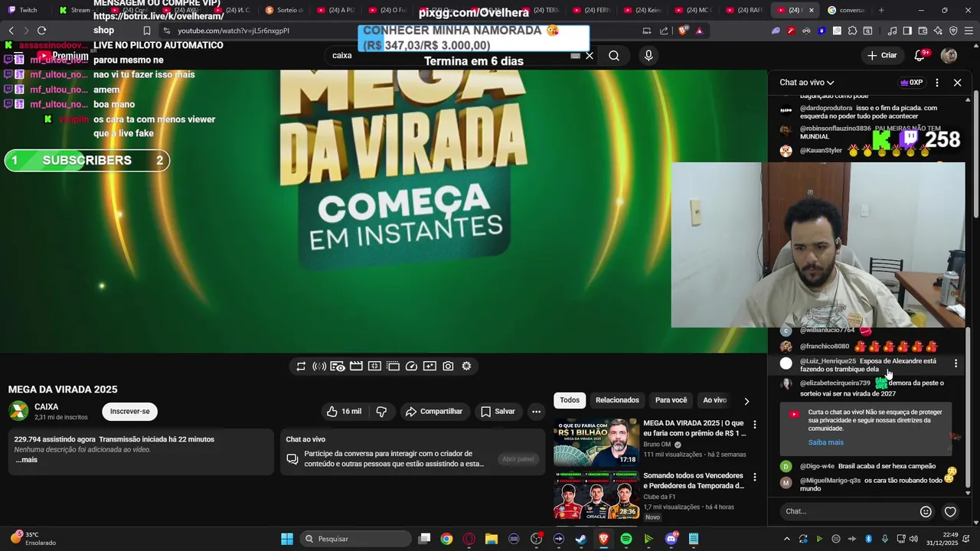This screenshot has height=551, width=980.
Task: Send a heart reaction in chat
Action: point(950,512)
